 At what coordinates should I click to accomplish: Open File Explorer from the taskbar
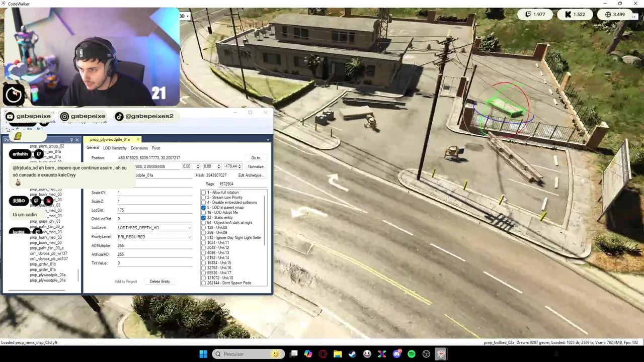338,354
